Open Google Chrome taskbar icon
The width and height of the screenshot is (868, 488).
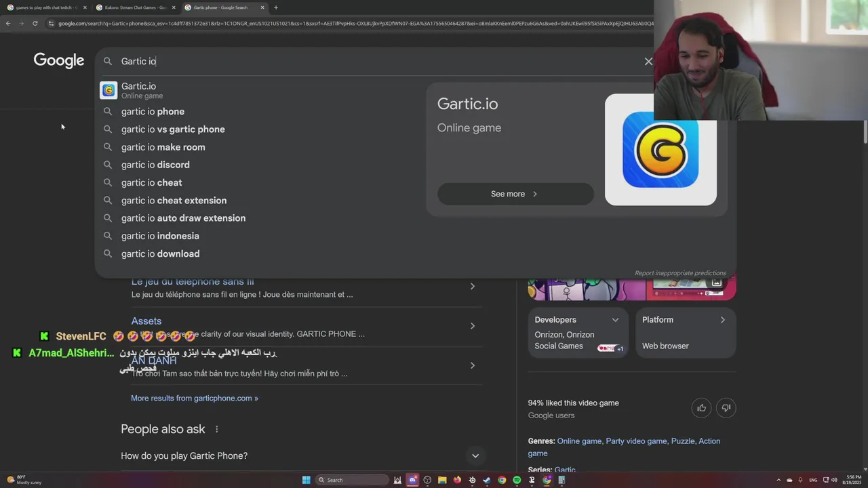502,480
